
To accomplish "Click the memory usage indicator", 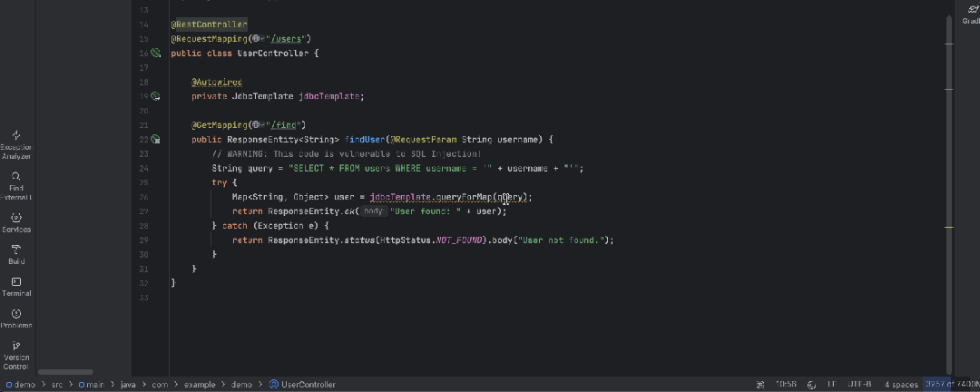I will [952, 385].
